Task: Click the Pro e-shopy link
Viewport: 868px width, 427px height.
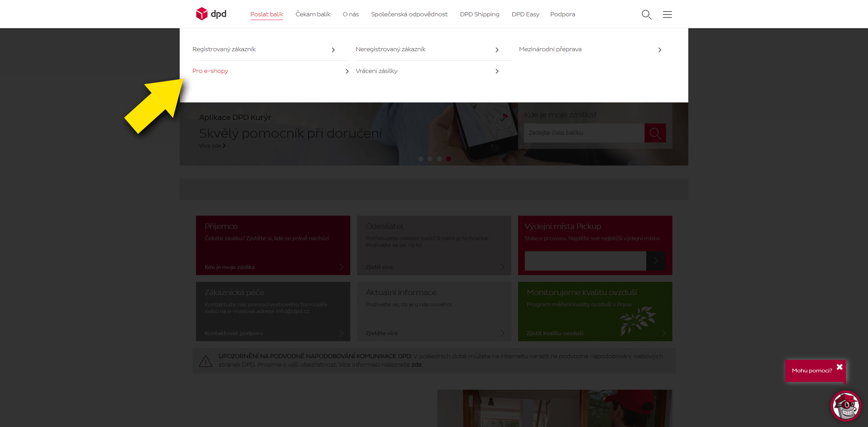Action: click(210, 71)
